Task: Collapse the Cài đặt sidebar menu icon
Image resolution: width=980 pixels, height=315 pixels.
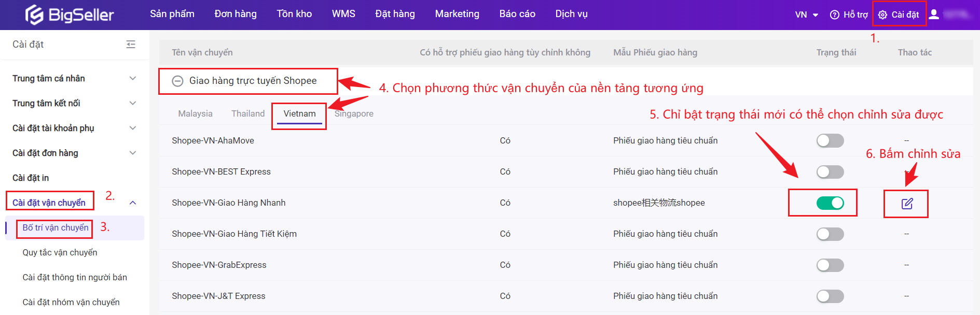Action: click(x=131, y=45)
